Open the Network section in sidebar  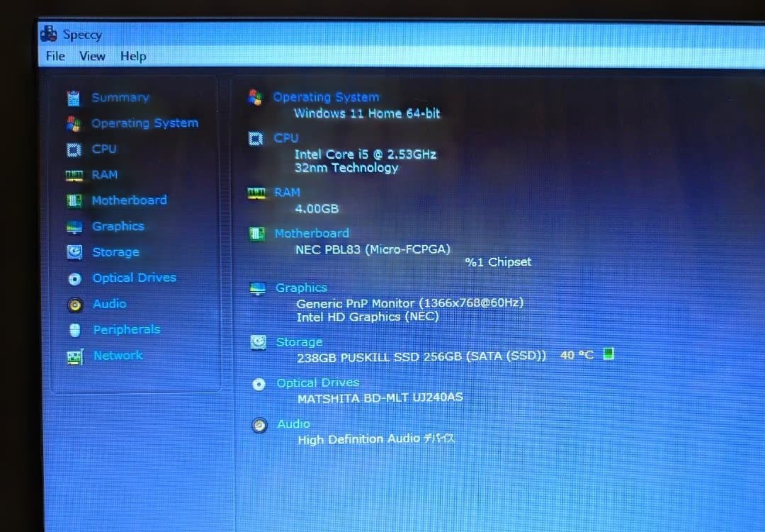118,356
